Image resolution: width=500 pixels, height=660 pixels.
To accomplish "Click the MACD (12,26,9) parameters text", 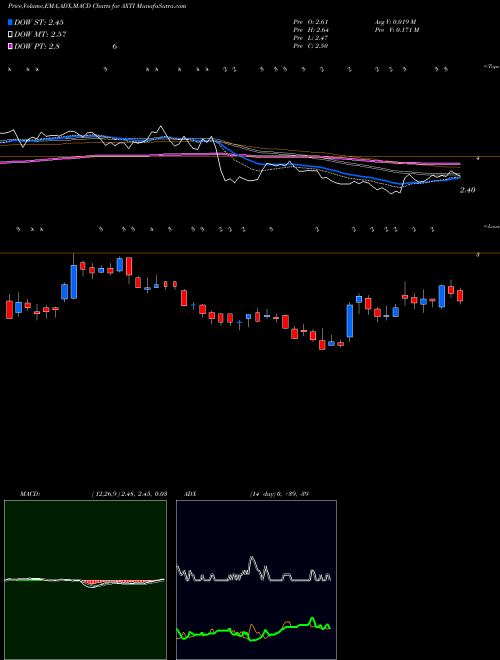I will (x=129, y=494).
